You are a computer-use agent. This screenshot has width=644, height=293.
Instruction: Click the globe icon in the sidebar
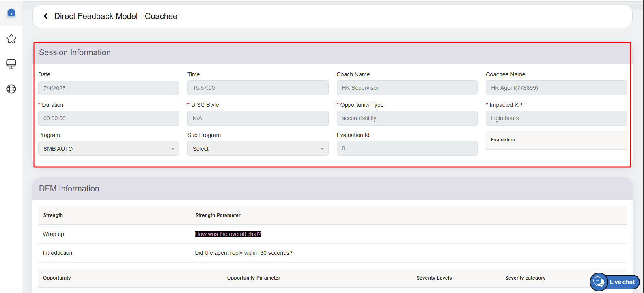(11, 89)
